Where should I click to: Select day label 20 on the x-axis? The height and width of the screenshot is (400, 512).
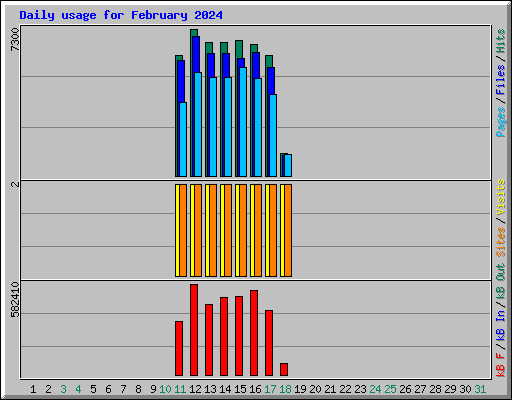(315, 389)
